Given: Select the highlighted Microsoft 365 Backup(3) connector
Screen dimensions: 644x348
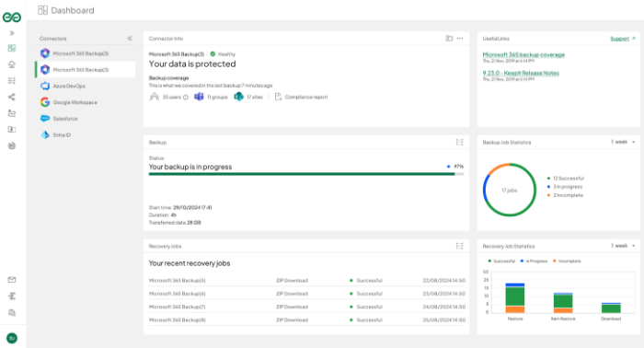Looking at the screenshot, I should tap(86, 70).
